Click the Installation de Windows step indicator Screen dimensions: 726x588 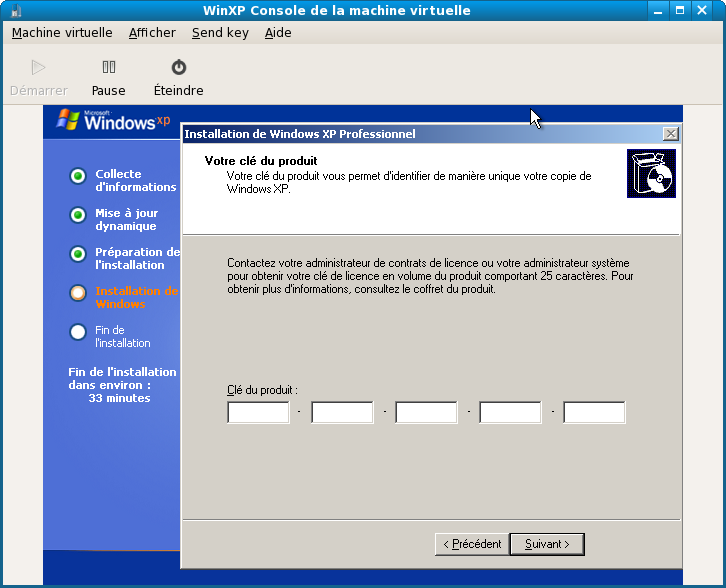78,293
